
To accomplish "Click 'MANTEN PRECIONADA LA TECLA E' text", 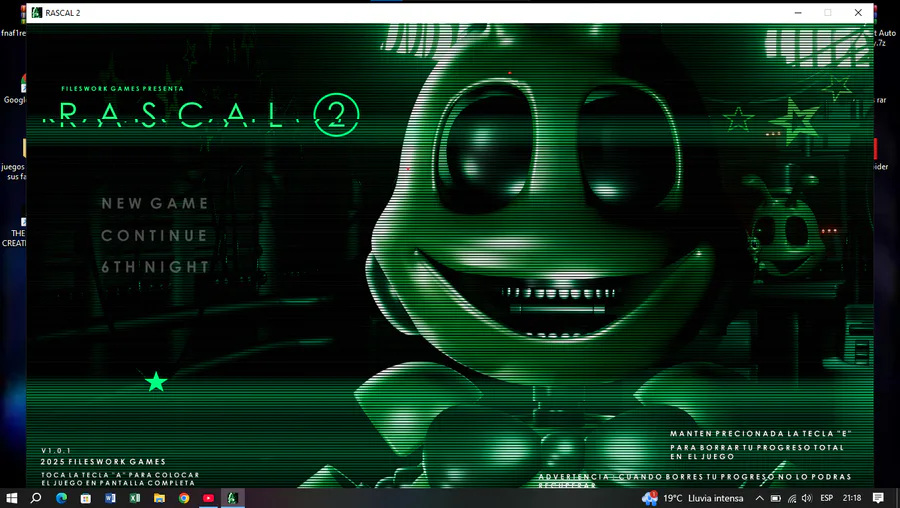I will (x=761, y=433).
